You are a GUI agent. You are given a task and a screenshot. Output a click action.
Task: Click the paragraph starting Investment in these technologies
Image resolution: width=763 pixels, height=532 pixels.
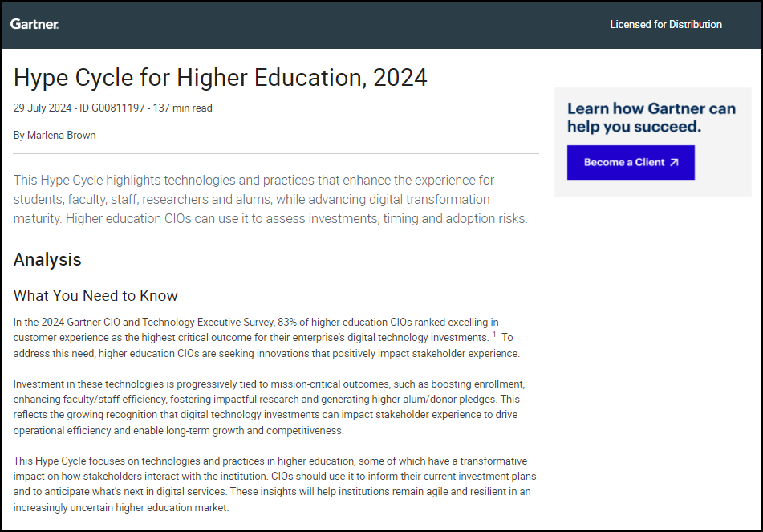tap(269, 407)
